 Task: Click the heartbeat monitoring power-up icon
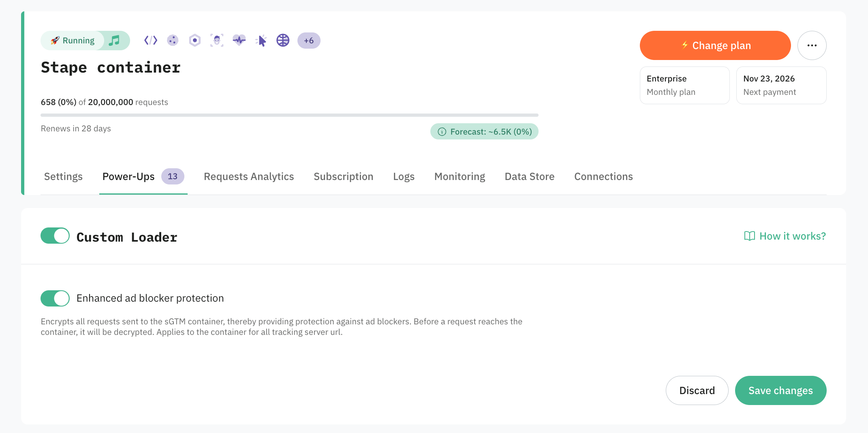(x=239, y=40)
